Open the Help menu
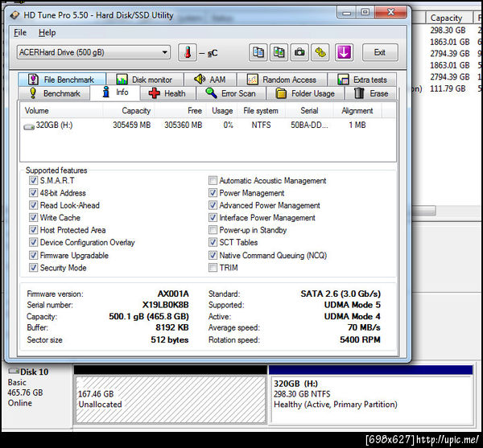Screen dimensions: 483x448 click(x=47, y=33)
